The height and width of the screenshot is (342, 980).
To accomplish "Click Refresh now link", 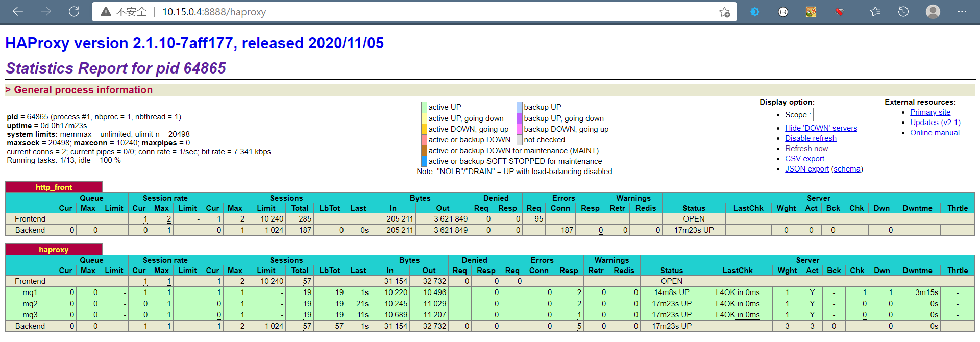I will pos(806,149).
